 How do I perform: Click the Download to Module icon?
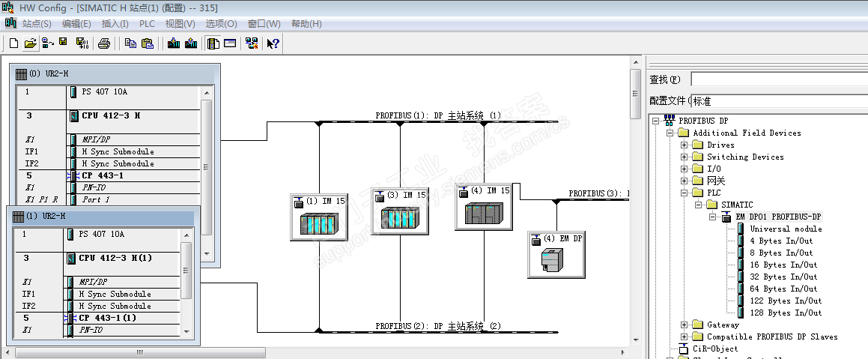(x=174, y=43)
